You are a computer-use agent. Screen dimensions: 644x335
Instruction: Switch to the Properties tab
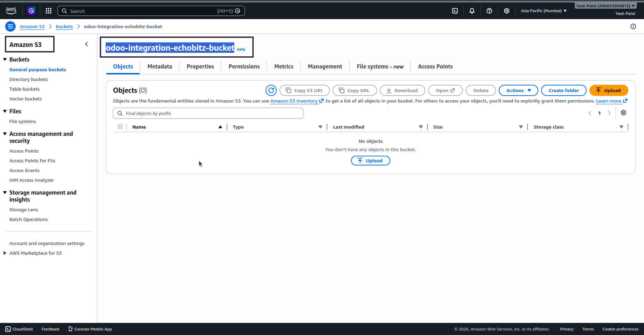coord(200,66)
